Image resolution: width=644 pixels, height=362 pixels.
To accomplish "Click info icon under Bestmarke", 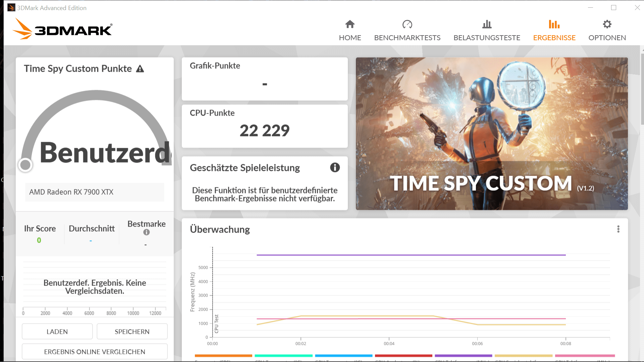I will click(x=147, y=232).
